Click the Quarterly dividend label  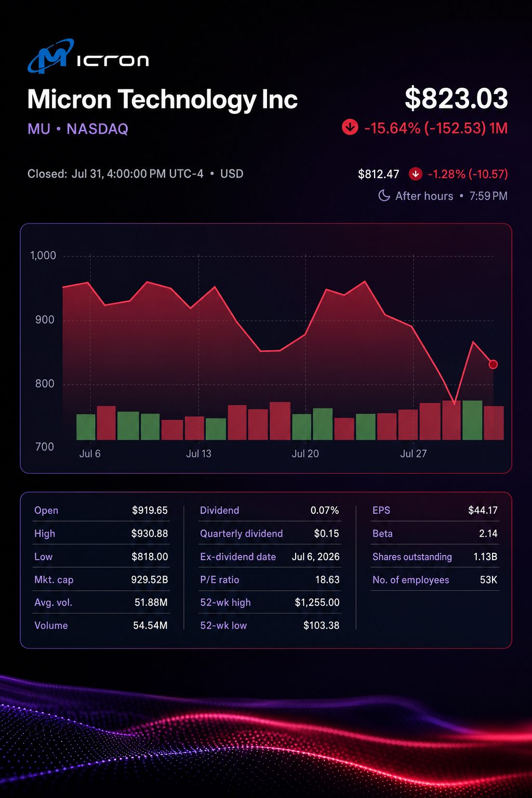[242, 534]
